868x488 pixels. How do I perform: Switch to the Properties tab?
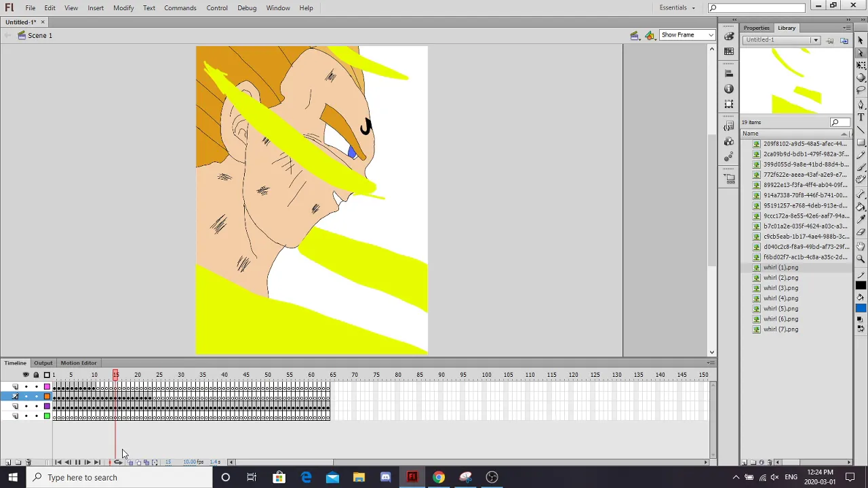pyautogui.click(x=756, y=28)
